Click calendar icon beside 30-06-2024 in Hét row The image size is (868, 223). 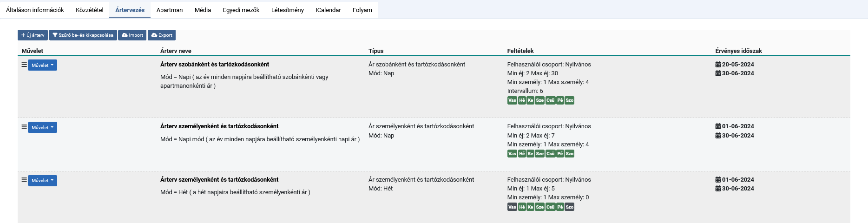pyautogui.click(x=718, y=189)
